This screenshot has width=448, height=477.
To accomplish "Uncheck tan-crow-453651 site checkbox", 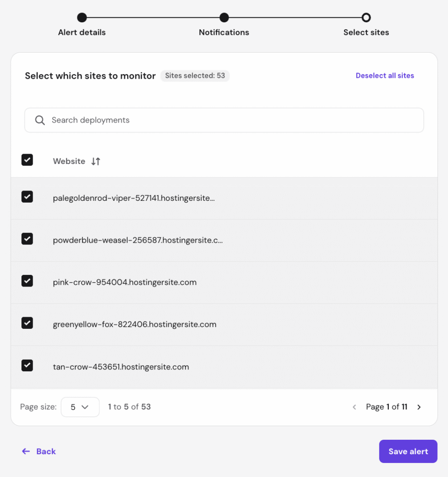I will point(27,366).
